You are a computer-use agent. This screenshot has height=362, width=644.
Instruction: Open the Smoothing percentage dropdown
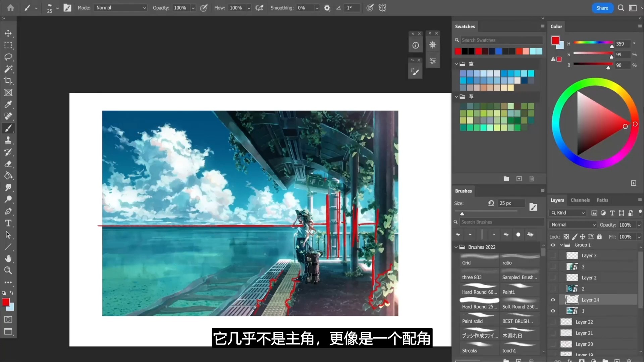(317, 8)
